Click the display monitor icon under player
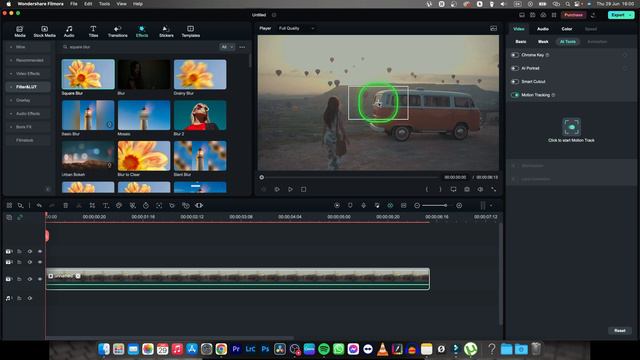Screen dimensions: 640x360 point(453,189)
